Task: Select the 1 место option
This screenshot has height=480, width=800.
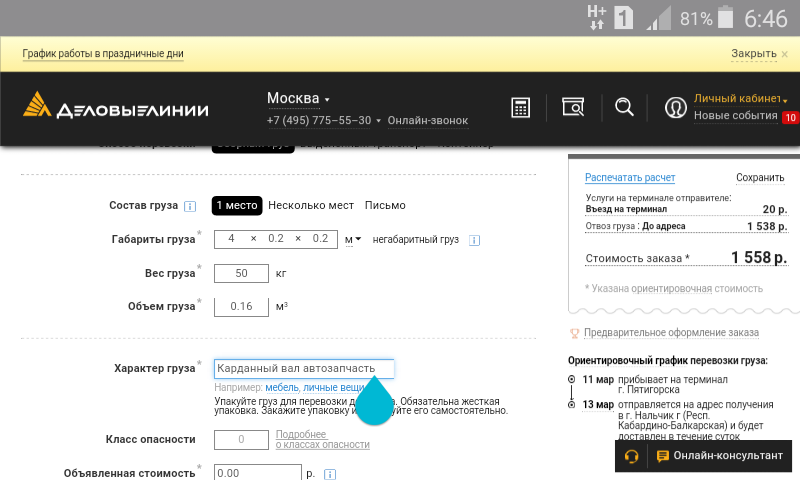Action: (237, 205)
